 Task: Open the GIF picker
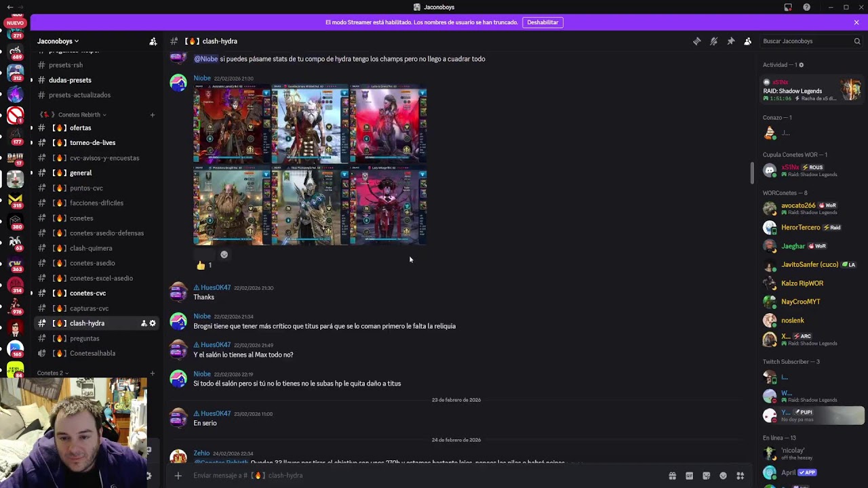point(689,476)
